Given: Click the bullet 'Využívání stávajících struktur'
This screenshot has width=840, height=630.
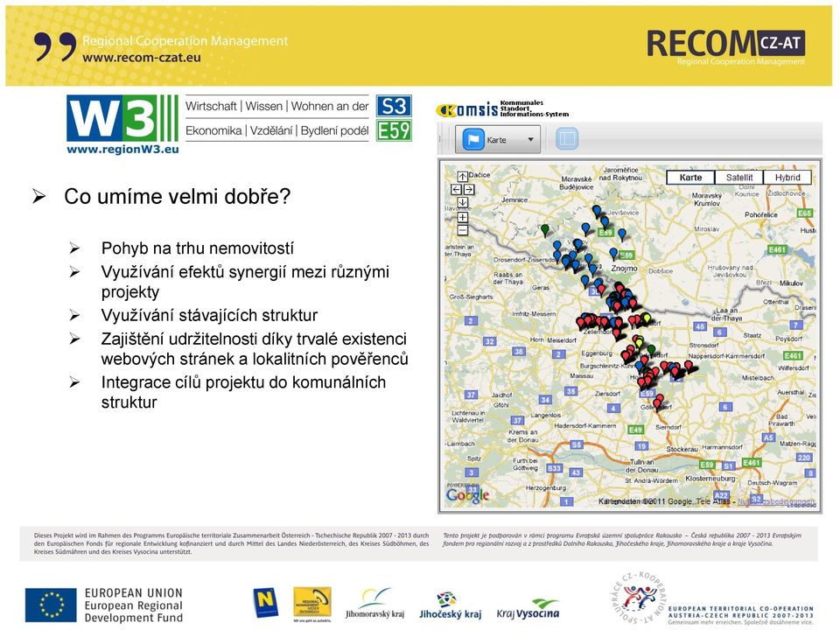Looking at the screenshot, I should point(209,315).
